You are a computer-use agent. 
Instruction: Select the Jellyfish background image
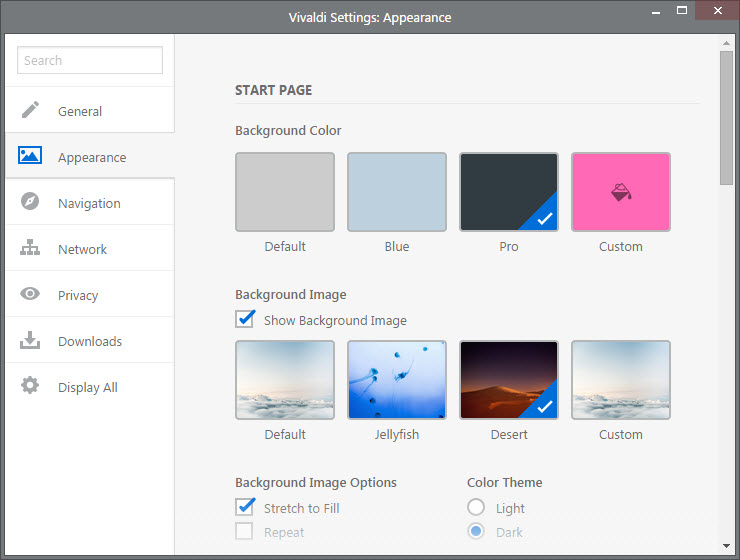pos(397,380)
